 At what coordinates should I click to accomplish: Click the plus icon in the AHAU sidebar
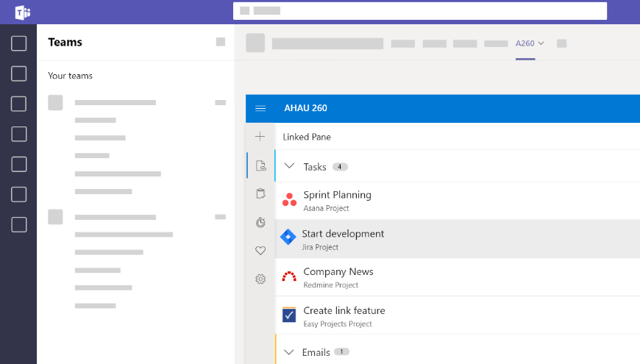(260, 137)
